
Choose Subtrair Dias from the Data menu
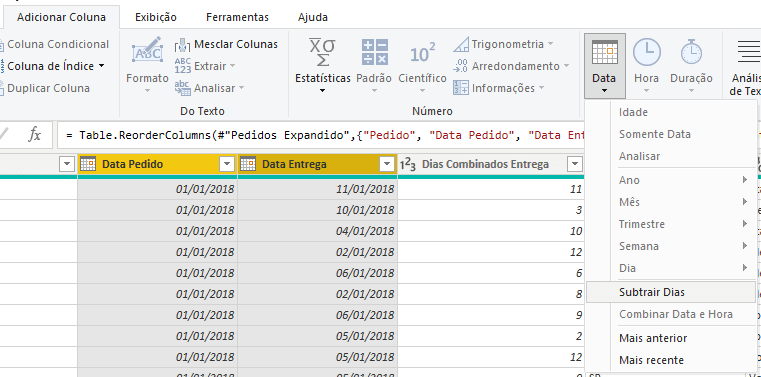pos(671,292)
